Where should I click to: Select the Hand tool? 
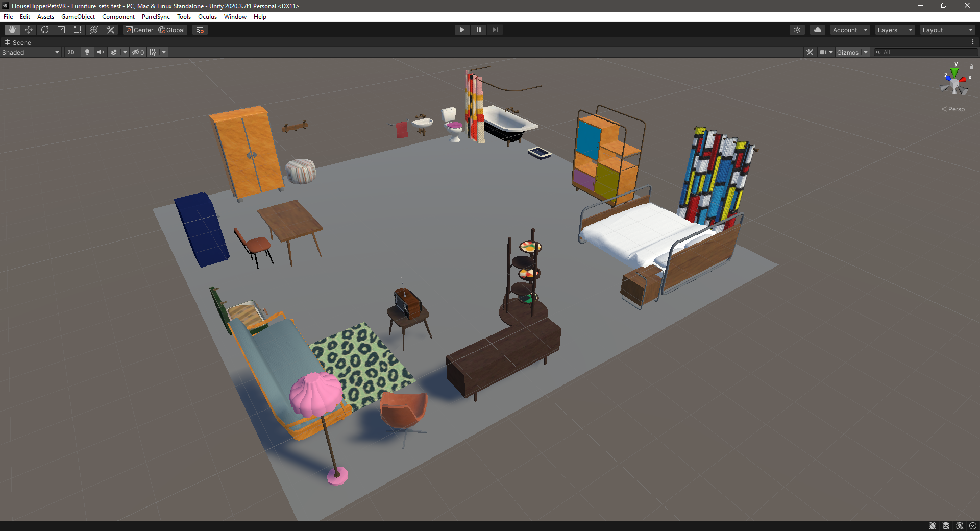12,30
